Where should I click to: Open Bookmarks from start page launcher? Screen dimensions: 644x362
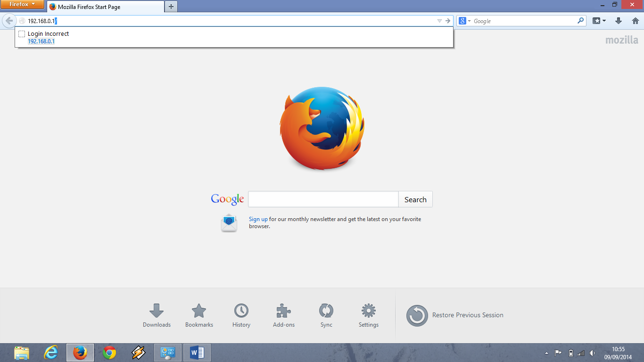click(199, 316)
